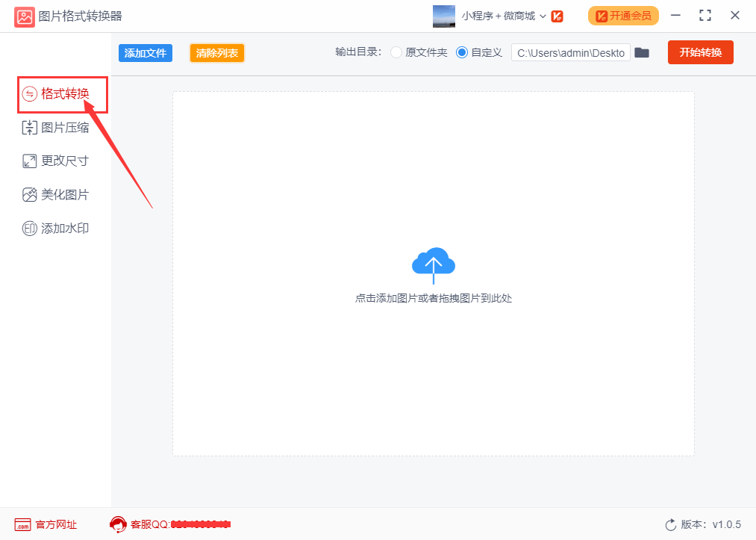Select the 自定义 custom output radio option
Screen dimensions: 756x540
click(x=460, y=52)
